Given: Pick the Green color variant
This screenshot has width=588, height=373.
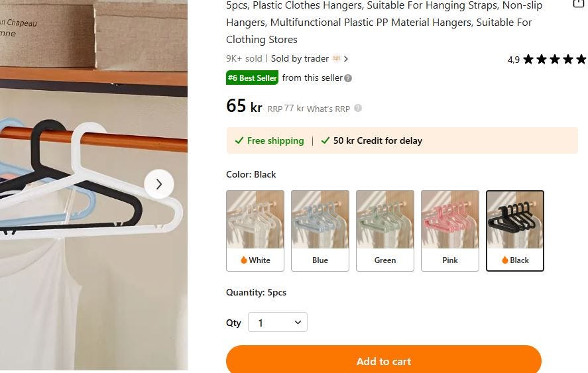Looking at the screenshot, I should 385,231.
